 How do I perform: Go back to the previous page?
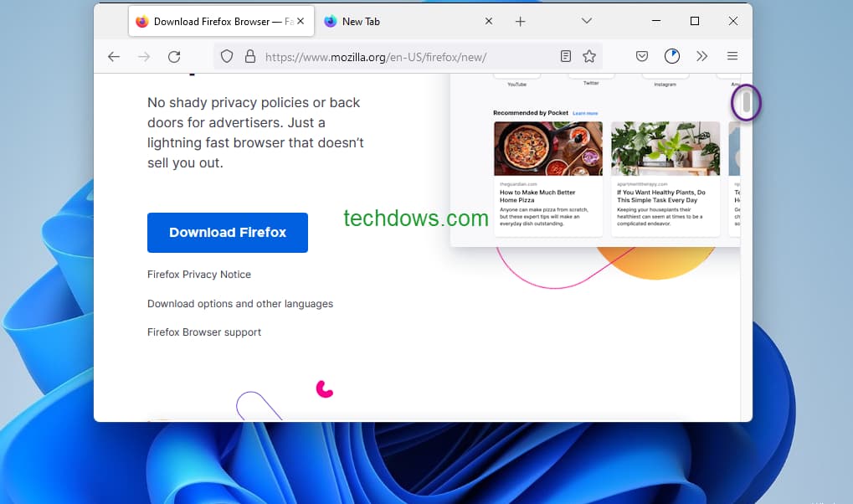point(114,57)
